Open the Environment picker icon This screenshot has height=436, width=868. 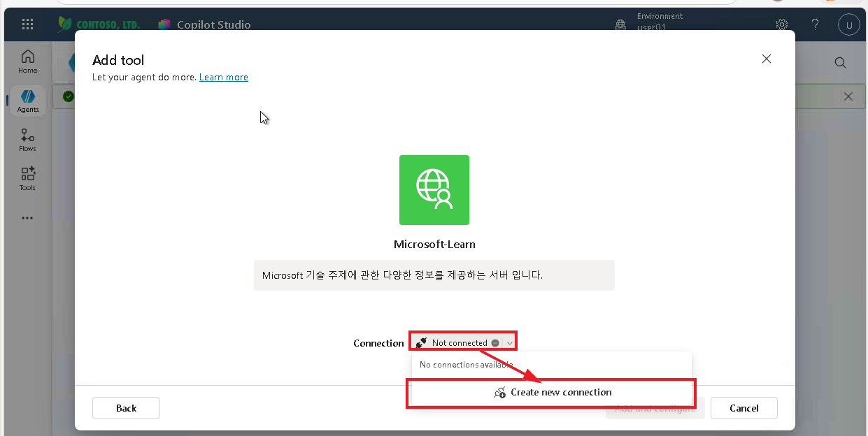click(x=620, y=24)
